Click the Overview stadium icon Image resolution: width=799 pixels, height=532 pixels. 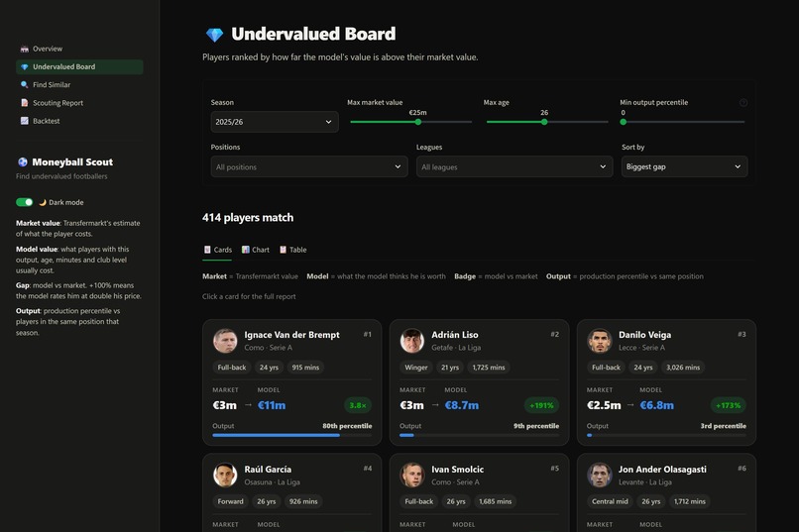click(25, 49)
